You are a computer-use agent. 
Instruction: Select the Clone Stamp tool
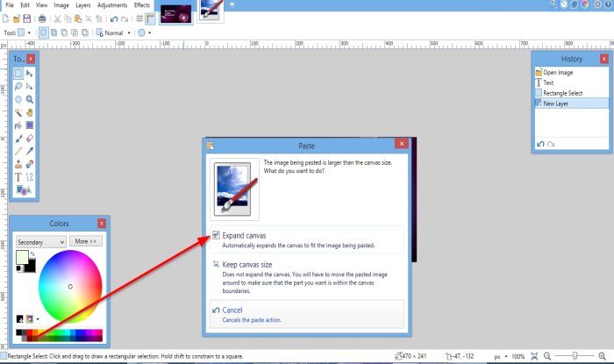pos(18,164)
